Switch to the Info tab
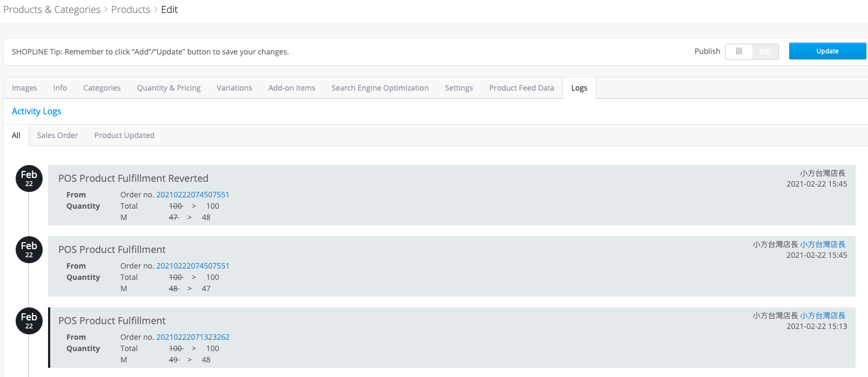Viewport: 868px width, 377px height. click(60, 88)
